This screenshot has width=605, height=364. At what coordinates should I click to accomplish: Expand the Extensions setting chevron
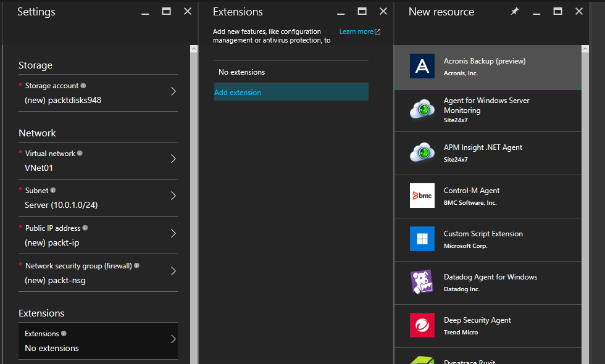(173, 339)
